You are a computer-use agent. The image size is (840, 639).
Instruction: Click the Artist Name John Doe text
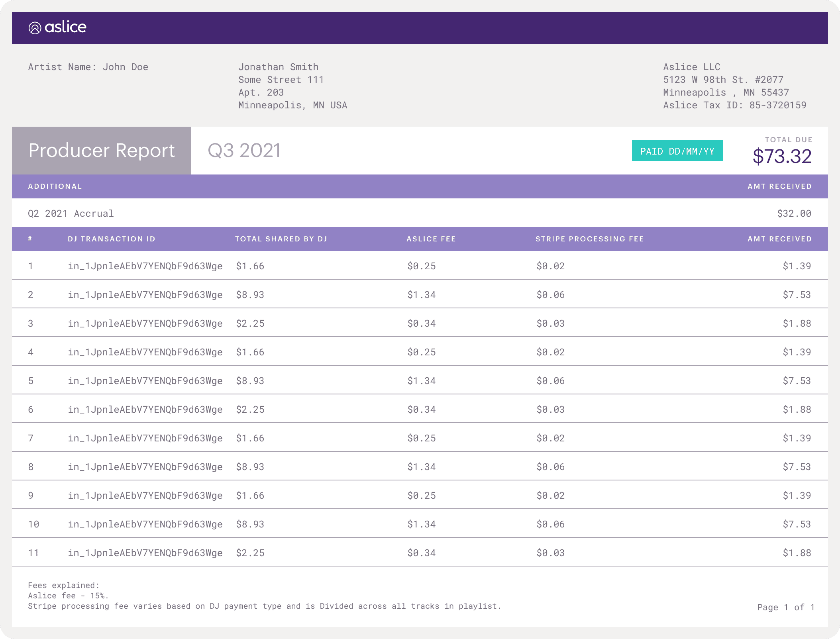[88, 67]
